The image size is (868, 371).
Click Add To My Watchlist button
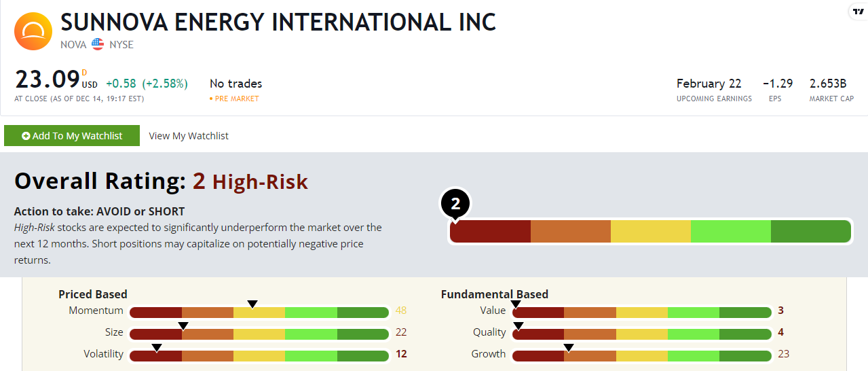pyautogui.click(x=72, y=136)
